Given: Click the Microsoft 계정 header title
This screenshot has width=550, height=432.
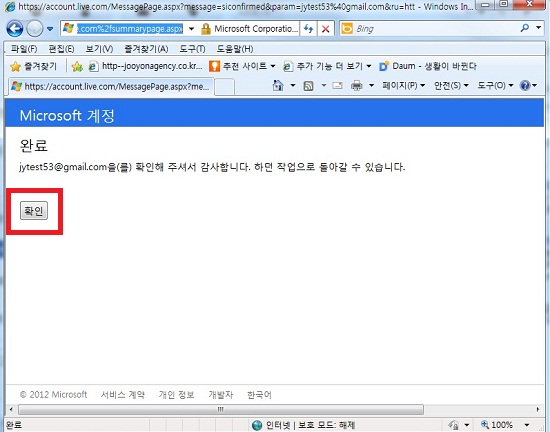Looking at the screenshot, I should click(67, 116).
